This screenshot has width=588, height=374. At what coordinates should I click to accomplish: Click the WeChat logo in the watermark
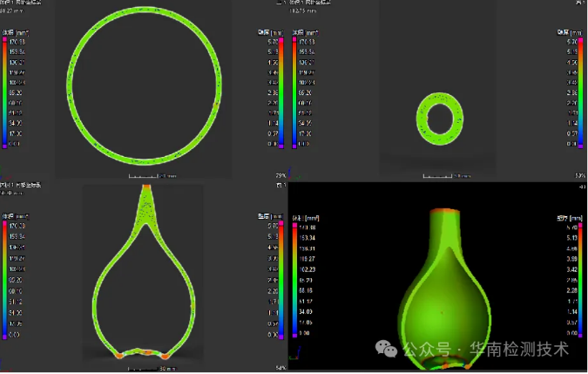pyautogui.click(x=386, y=348)
